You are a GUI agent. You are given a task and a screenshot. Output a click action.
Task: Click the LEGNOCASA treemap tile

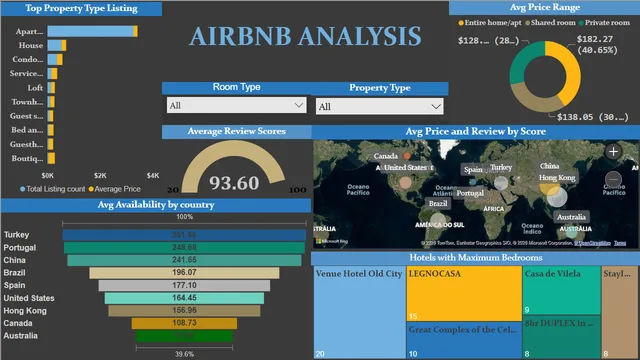(x=464, y=293)
